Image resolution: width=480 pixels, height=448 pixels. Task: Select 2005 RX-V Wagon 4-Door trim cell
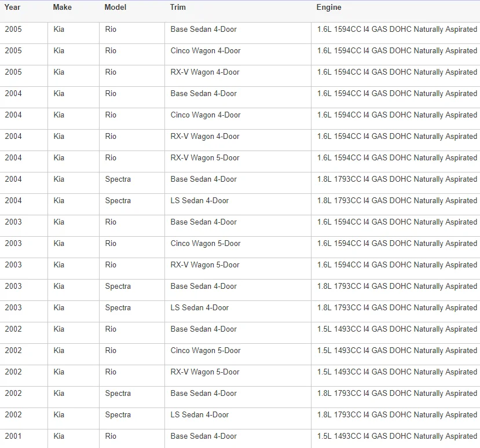click(238, 76)
